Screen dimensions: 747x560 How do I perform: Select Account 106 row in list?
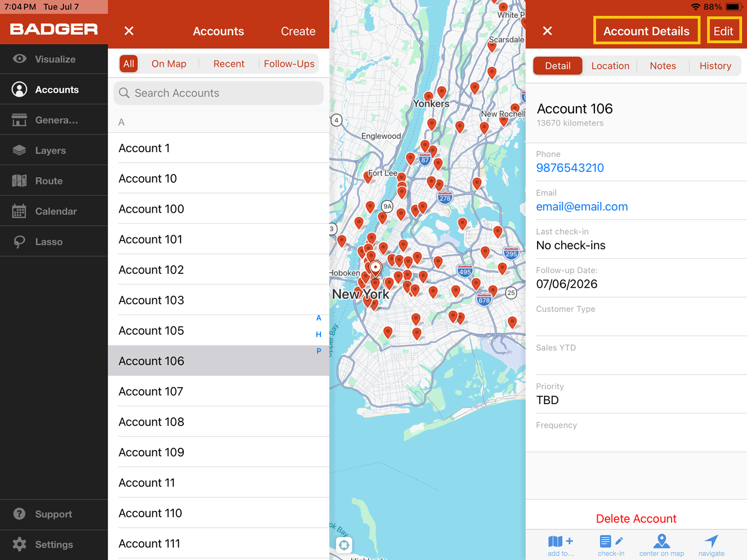tap(219, 361)
